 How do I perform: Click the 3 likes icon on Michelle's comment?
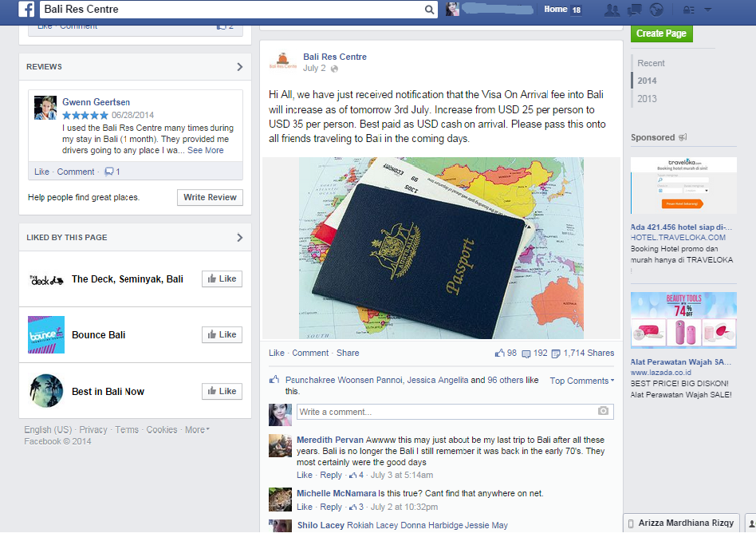pyautogui.click(x=353, y=508)
